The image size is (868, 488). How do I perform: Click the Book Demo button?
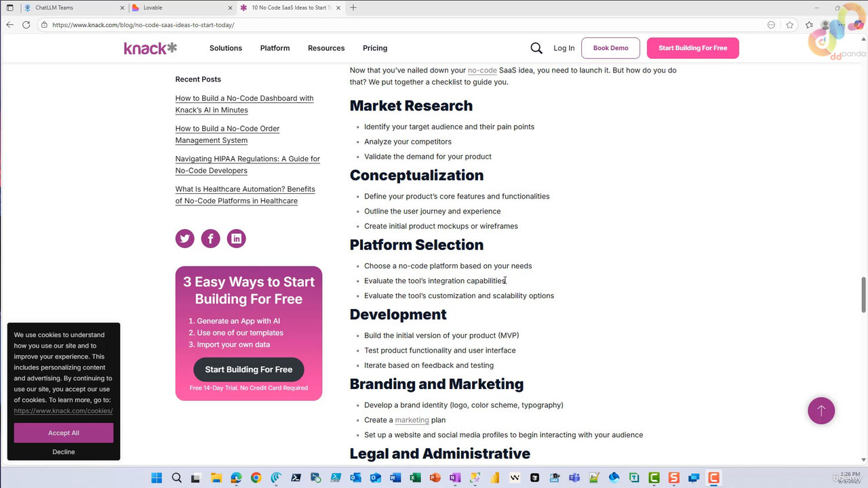tap(610, 48)
